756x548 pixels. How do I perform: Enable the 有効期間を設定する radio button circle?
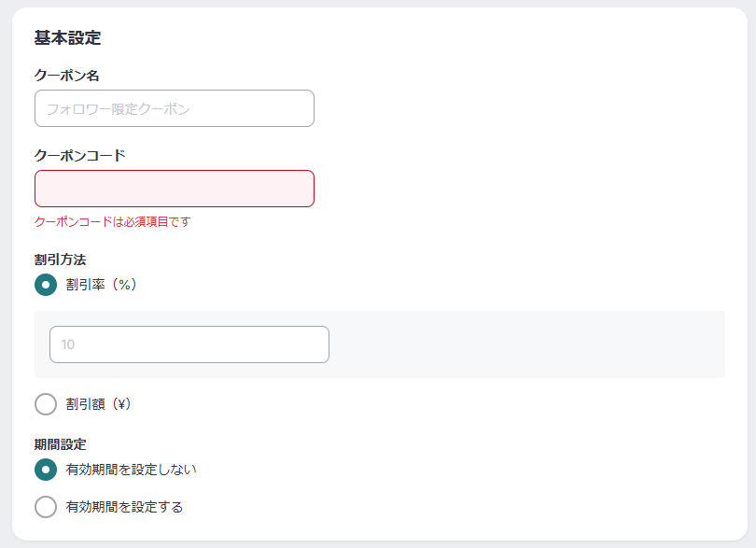click(46, 507)
